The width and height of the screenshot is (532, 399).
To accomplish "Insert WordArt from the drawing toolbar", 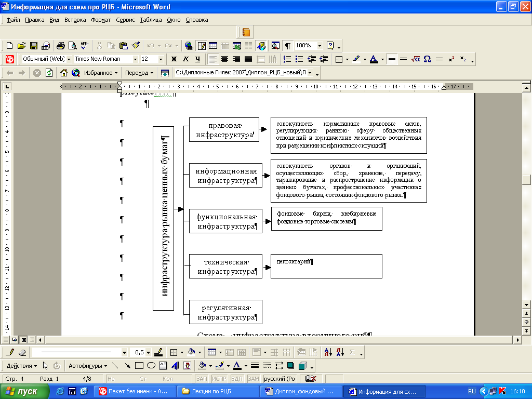I will 175,365.
